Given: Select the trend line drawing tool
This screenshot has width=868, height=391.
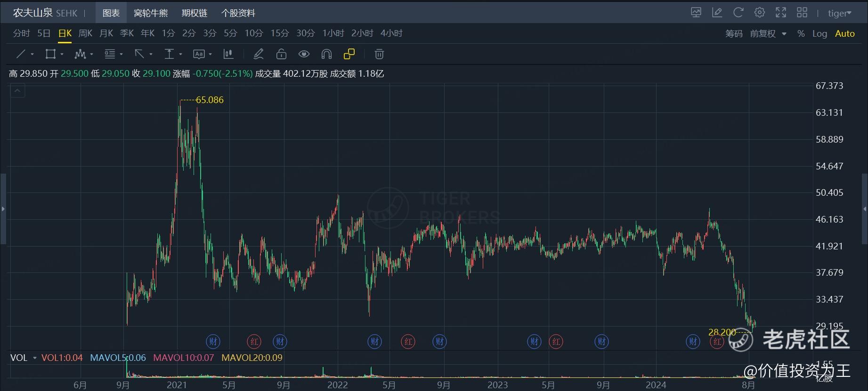Looking at the screenshot, I should 21,54.
